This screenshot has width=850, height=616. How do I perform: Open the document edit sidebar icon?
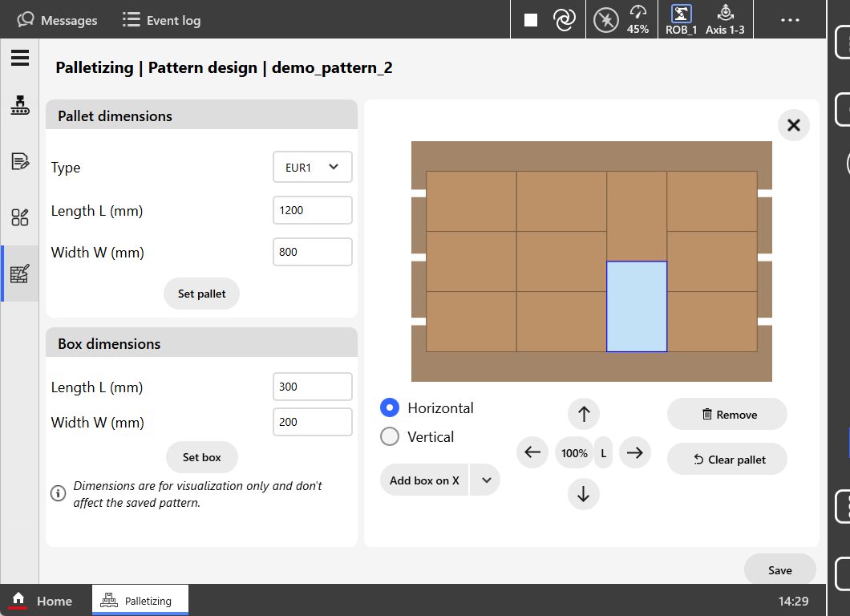pyautogui.click(x=20, y=161)
